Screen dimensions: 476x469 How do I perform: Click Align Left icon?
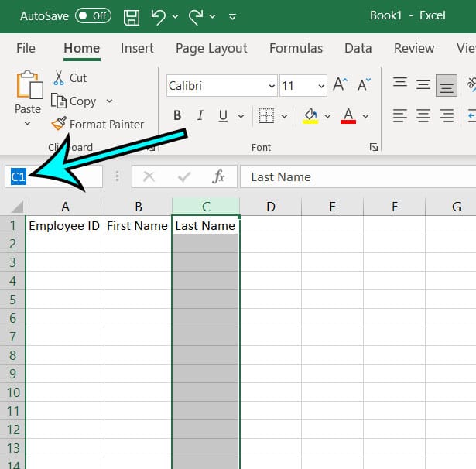pyautogui.click(x=400, y=115)
